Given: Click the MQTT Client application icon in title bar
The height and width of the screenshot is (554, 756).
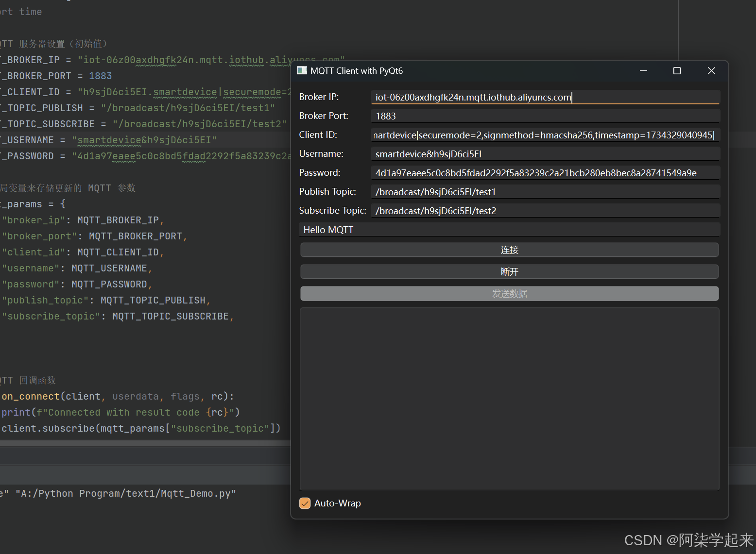Looking at the screenshot, I should (302, 70).
